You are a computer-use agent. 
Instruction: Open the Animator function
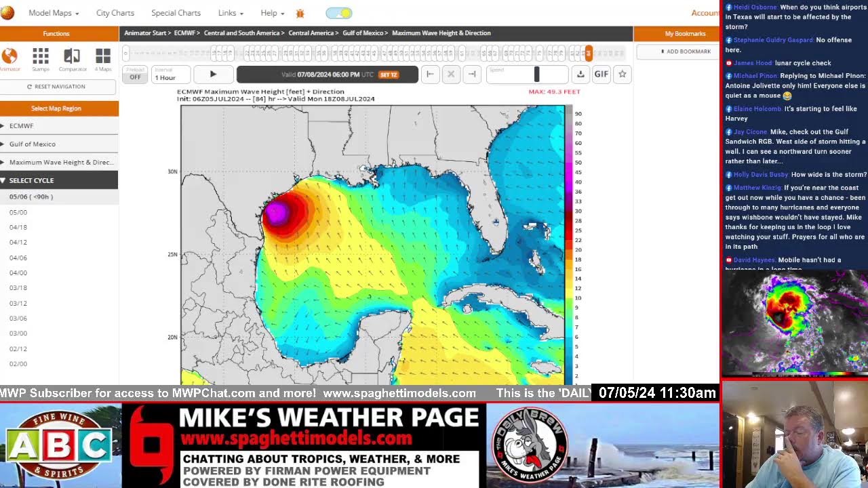pyautogui.click(x=9, y=60)
